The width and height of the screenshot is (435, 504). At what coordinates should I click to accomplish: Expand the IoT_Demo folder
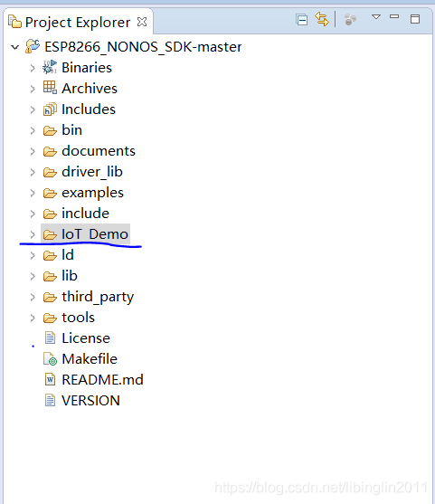(x=33, y=234)
